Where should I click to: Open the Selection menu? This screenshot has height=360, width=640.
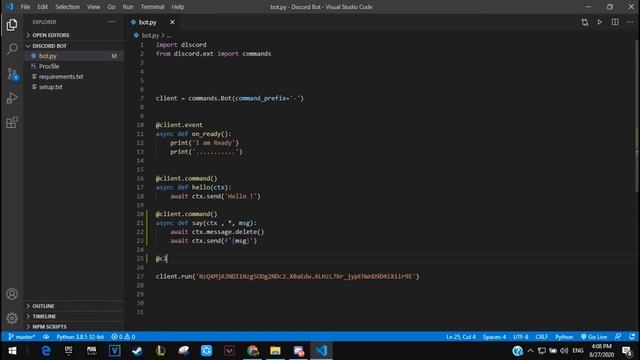(67, 7)
